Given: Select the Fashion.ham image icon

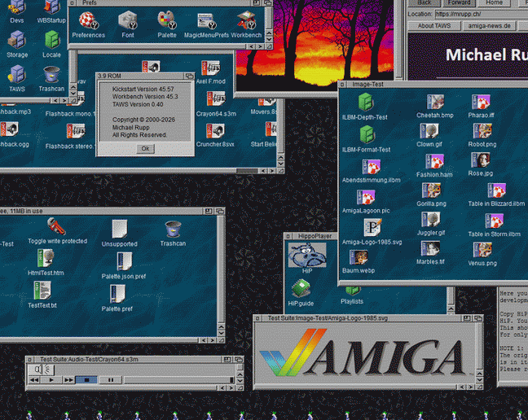Looking at the screenshot, I should click(434, 162).
